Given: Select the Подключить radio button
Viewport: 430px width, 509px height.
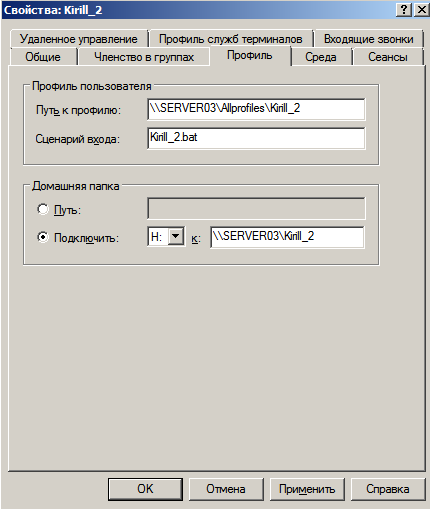Looking at the screenshot, I should (43, 237).
